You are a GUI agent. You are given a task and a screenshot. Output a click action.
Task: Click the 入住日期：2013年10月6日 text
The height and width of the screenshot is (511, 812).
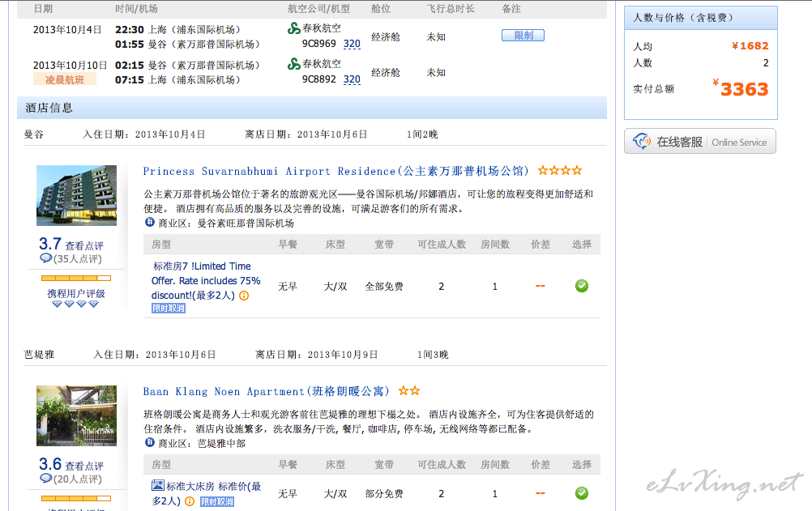click(154, 355)
